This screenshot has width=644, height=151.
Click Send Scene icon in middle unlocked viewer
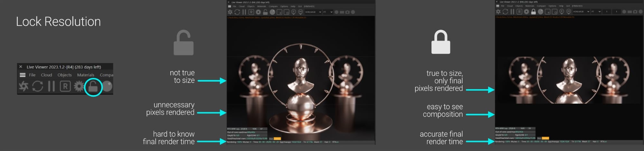click(230, 12)
